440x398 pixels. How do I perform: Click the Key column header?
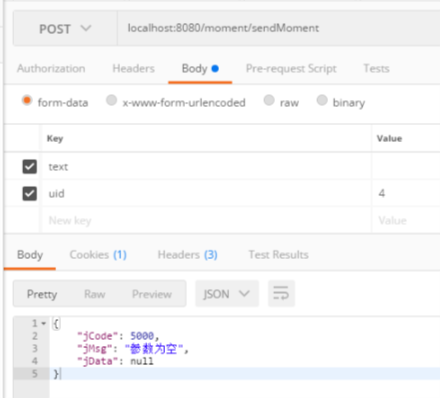(55, 139)
